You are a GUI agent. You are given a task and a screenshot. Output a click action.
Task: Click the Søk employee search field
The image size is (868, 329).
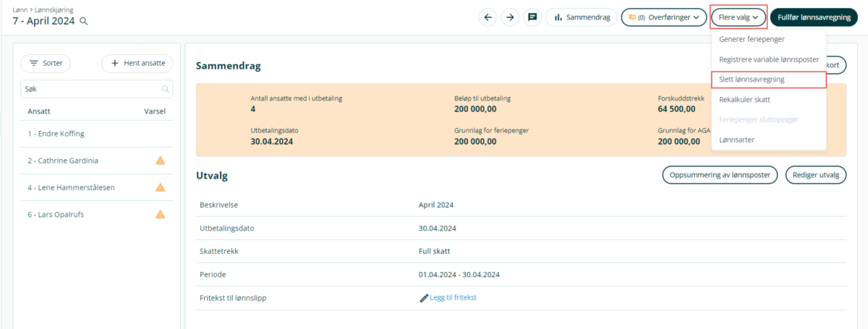tap(90, 89)
